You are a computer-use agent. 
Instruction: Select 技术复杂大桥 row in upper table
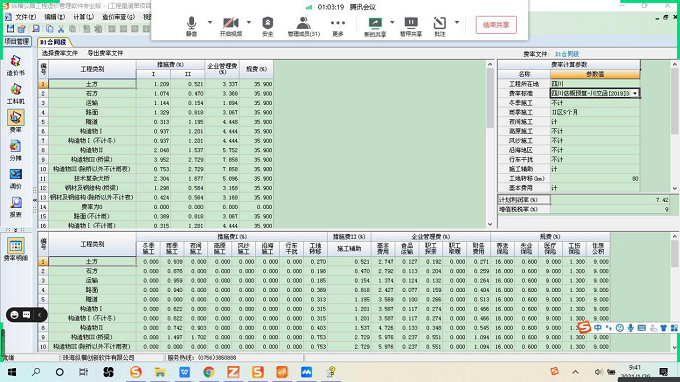click(92, 178)
